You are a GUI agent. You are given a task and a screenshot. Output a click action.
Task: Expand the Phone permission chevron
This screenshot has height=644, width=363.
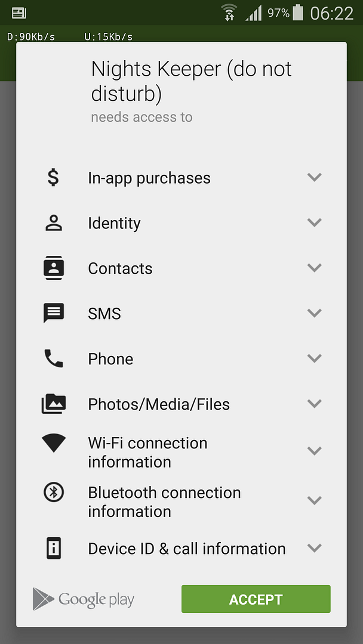click(x=314, y=358)
